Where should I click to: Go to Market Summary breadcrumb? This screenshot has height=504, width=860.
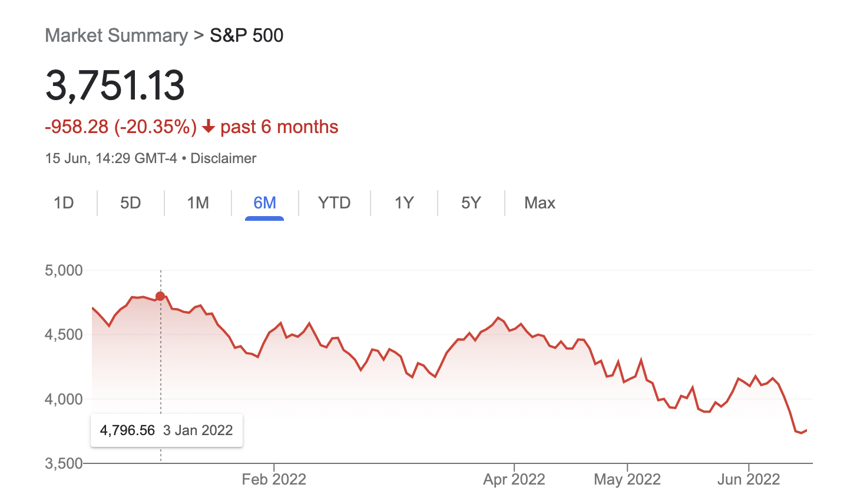(116, 35)
